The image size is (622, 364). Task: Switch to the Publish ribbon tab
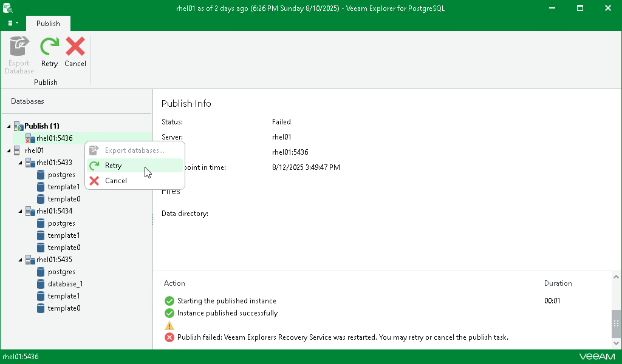coord(48,24)
